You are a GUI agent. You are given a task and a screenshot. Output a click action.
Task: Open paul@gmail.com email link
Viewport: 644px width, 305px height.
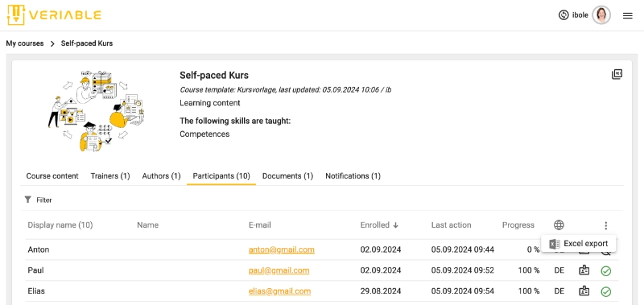coord(279,270)
